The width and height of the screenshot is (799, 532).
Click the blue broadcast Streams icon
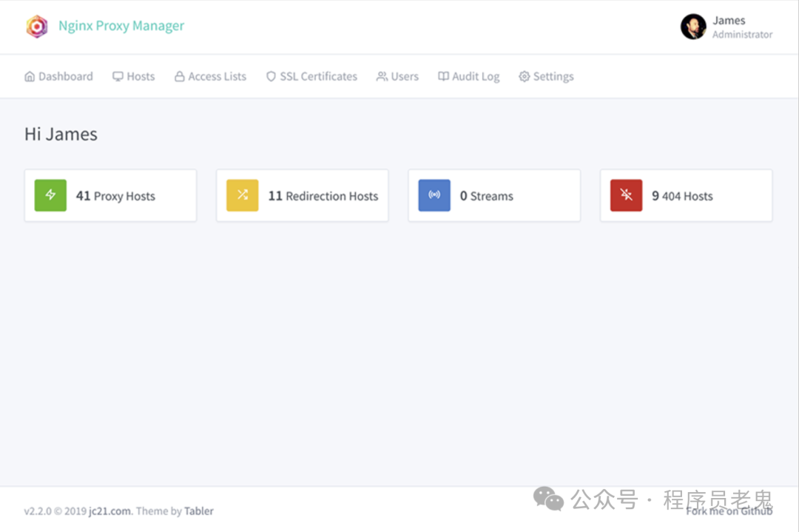click(434, 195)
